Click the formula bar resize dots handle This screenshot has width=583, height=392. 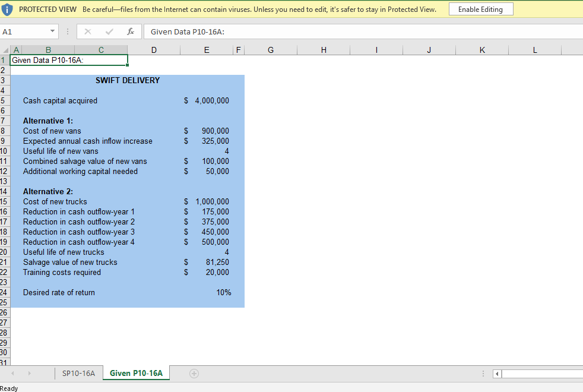click(67, 31)
